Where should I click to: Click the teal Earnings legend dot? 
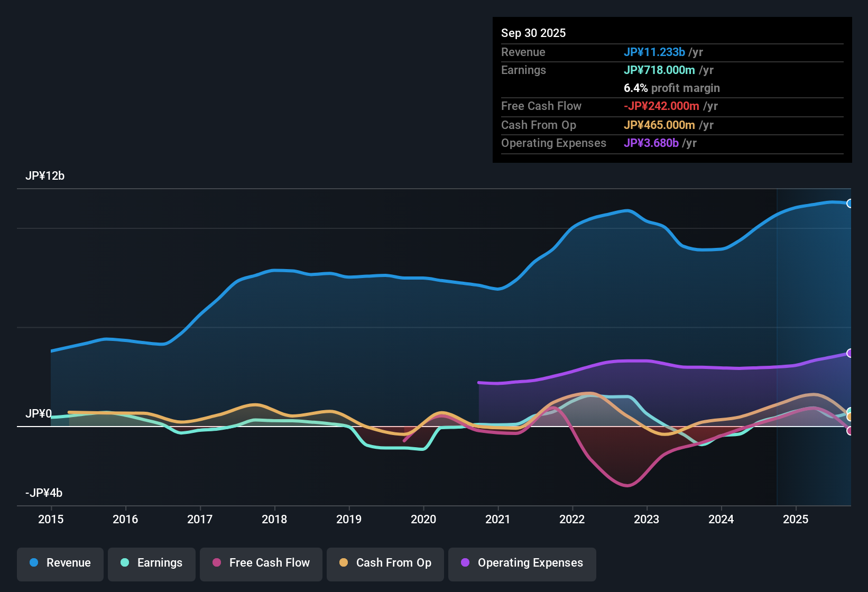click(x=125, y=563)
